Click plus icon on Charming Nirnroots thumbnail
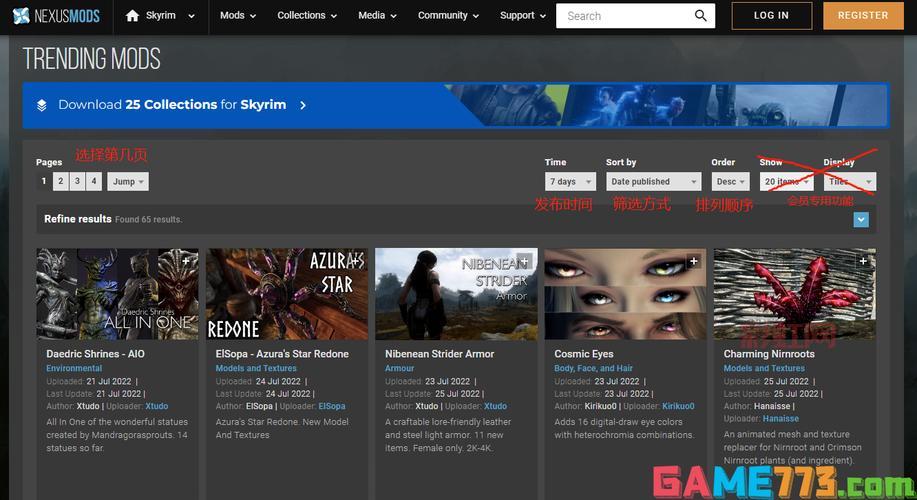Image resolution: width=917 pixels, height=500 pixels. [x=863, y=261]
